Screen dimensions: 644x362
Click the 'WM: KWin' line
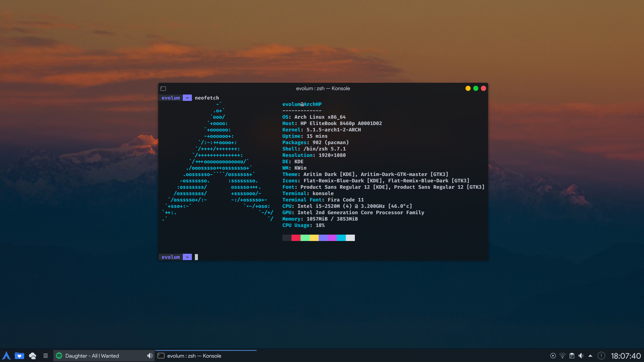294,168
